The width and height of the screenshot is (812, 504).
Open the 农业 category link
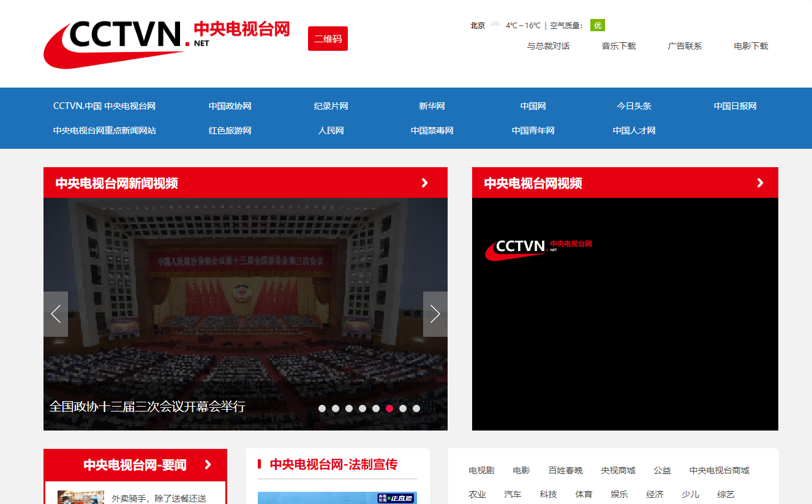click(478, 494)
